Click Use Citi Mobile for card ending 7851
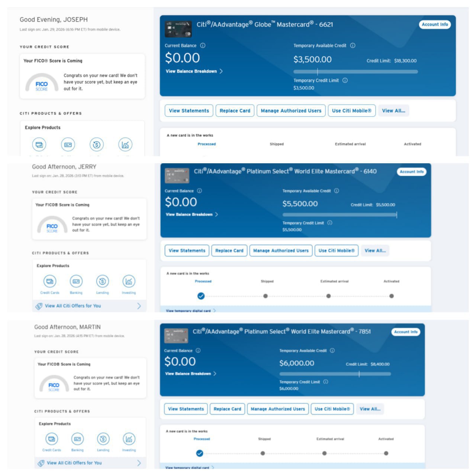This screenshot has height=476, width=476. (x=332, y=409)
